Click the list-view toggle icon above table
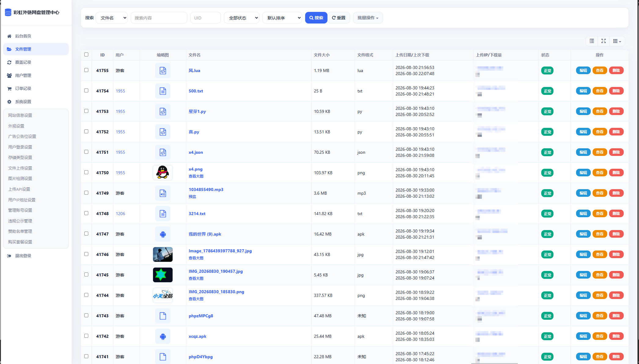Image resolution: width=639 pixels, height=364 pixels. coord(592,41)
